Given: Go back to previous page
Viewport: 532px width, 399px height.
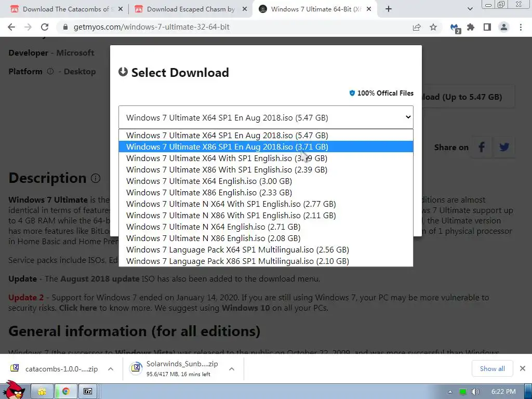Looking at the screenshot, I should coord(11,27).
